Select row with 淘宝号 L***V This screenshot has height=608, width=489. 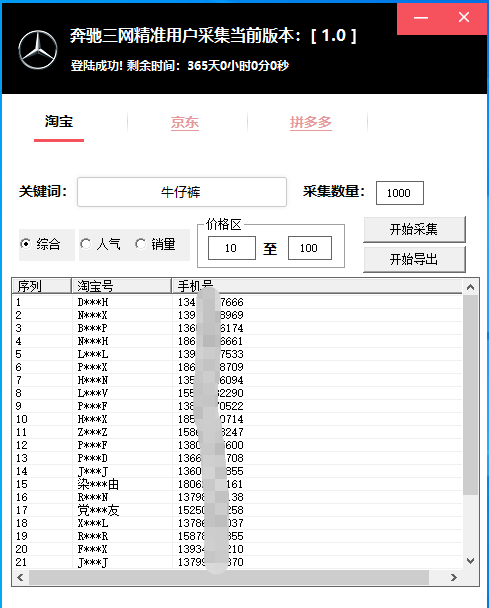[237, 393]
